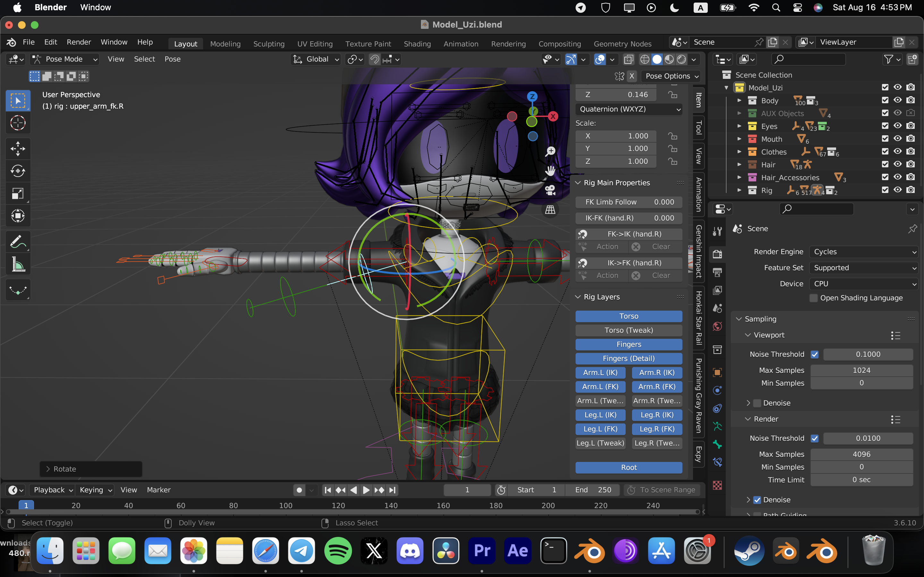Image resolution: width=924 pixels, height=577 pixels.
Task: Click the Torso (Tweak) rig layer button
Action: 629,330
